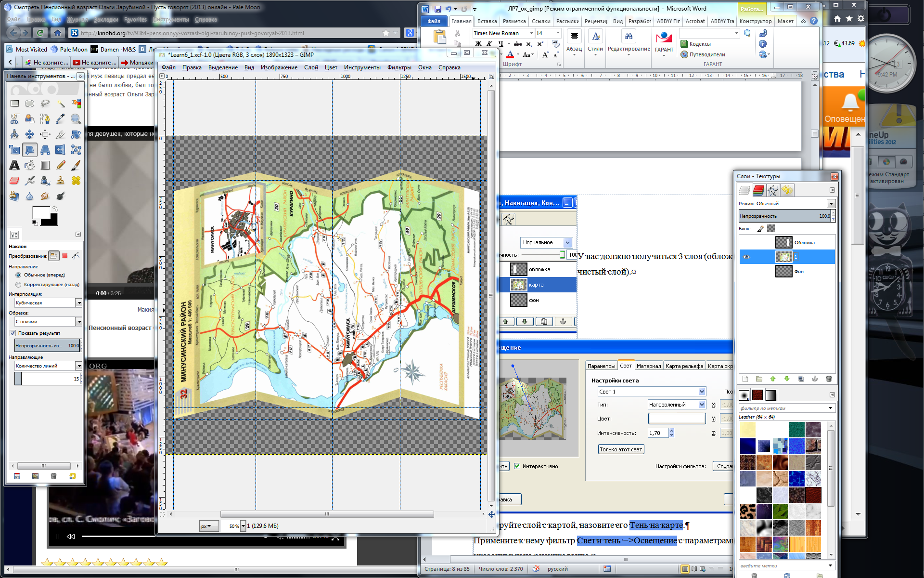Select the Zoom magnifier tool
The image size is (924, 578).
[76, 119]
